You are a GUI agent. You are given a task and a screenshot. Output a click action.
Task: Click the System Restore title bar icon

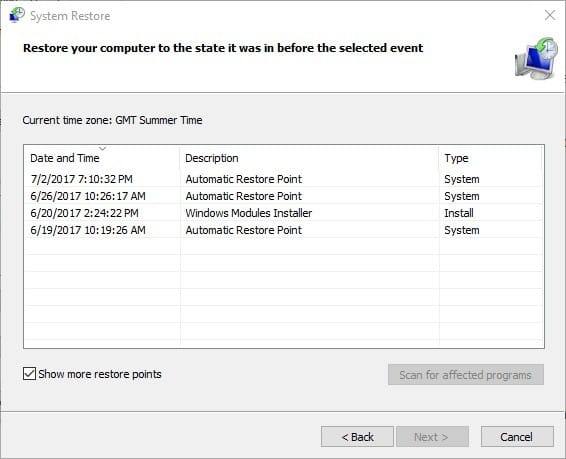coord(17,15)
